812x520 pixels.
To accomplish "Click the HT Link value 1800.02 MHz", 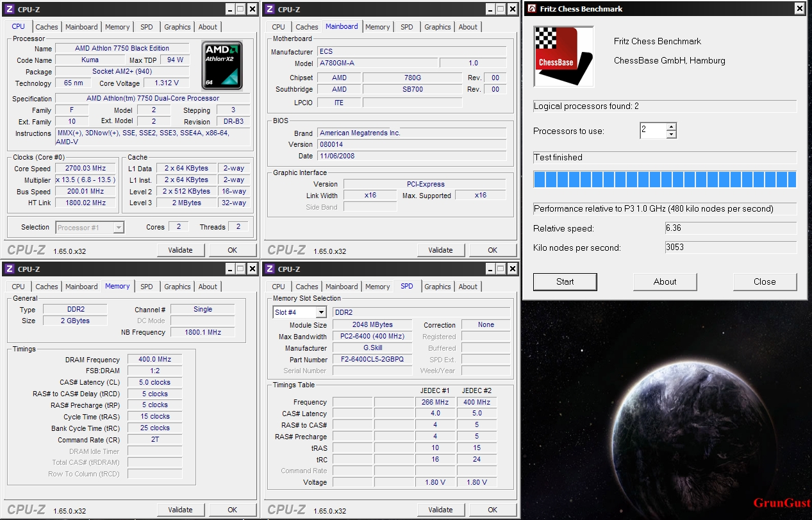I will [x=86, y=203].
